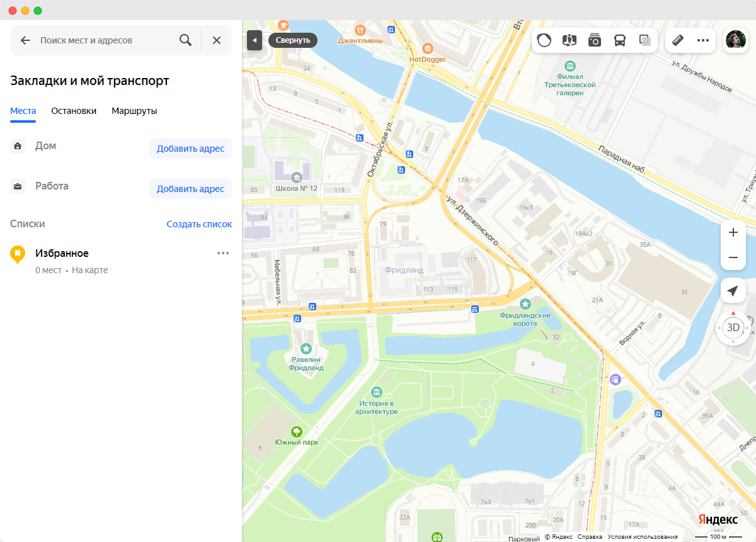The image size is (756, 542).
Task: Toggle the 3D map tilt control
Action: coord(733,327)
